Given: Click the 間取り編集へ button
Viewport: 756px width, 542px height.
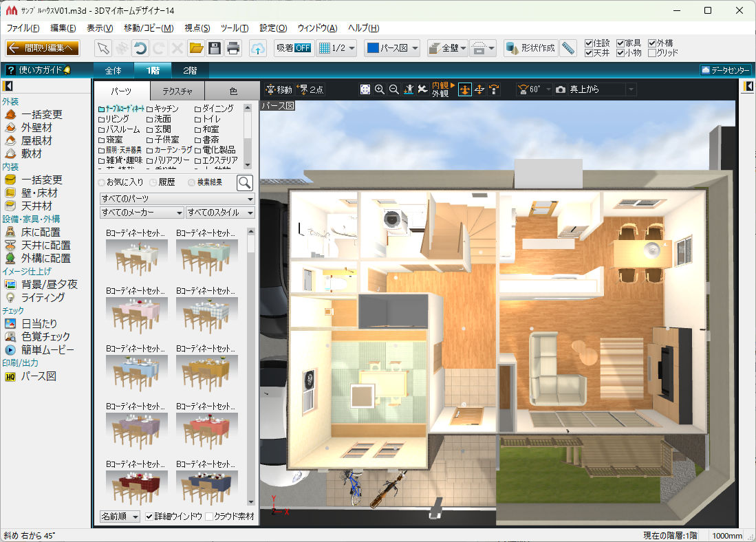Looking at the screenshot, I should [43, 48].
